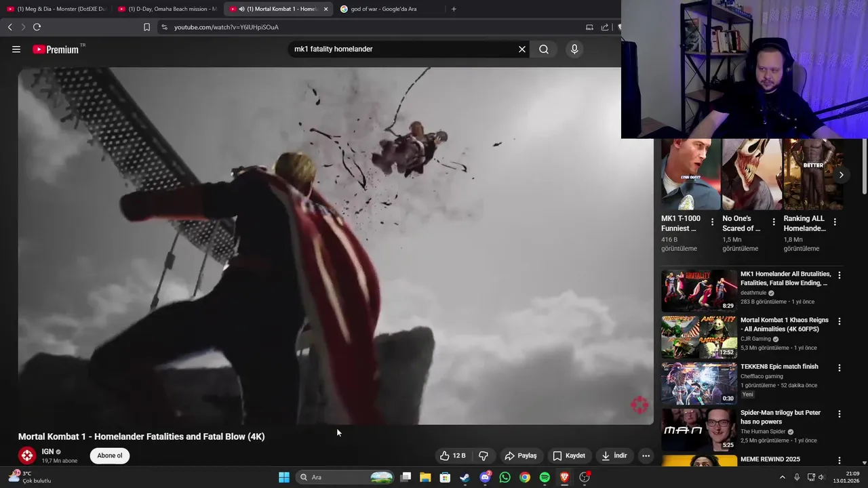Switch to god of war Google tab

[x=390, y=9]
